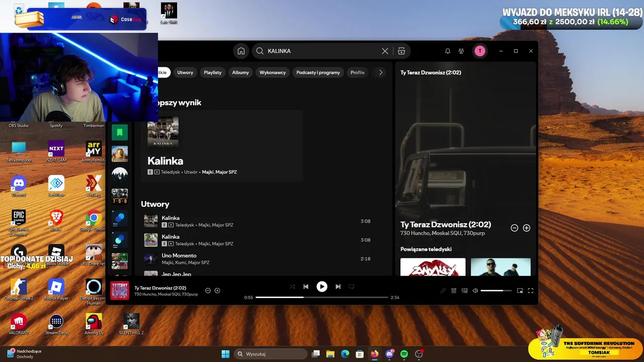The image size is (644, 362).
Task: Filter search results by Profile
Action: click(x=357, y=72)
